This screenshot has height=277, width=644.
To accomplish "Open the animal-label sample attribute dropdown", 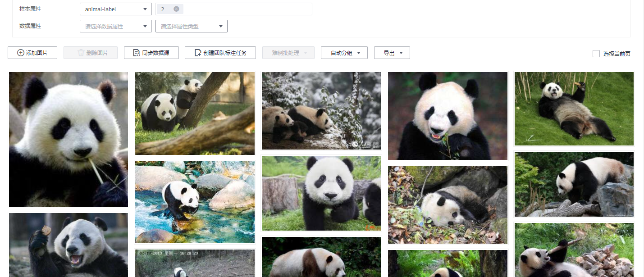I will pyautogui.click(x=115, y=9).
